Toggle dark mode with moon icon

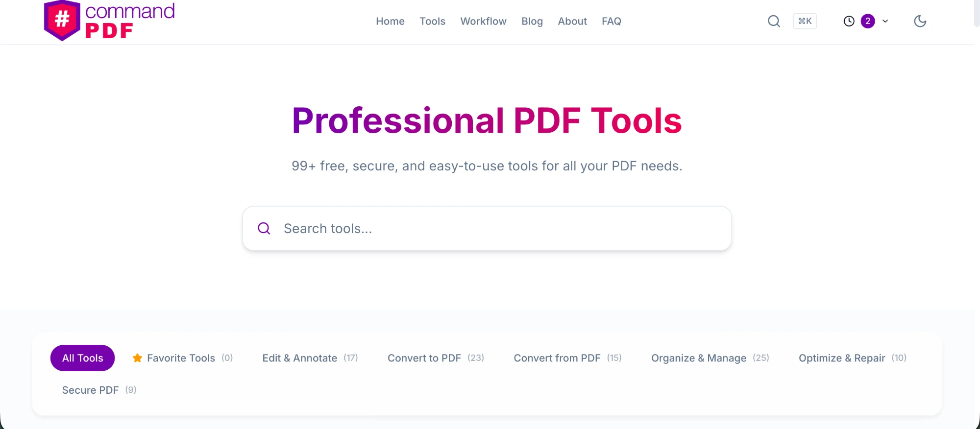[920, 21]
